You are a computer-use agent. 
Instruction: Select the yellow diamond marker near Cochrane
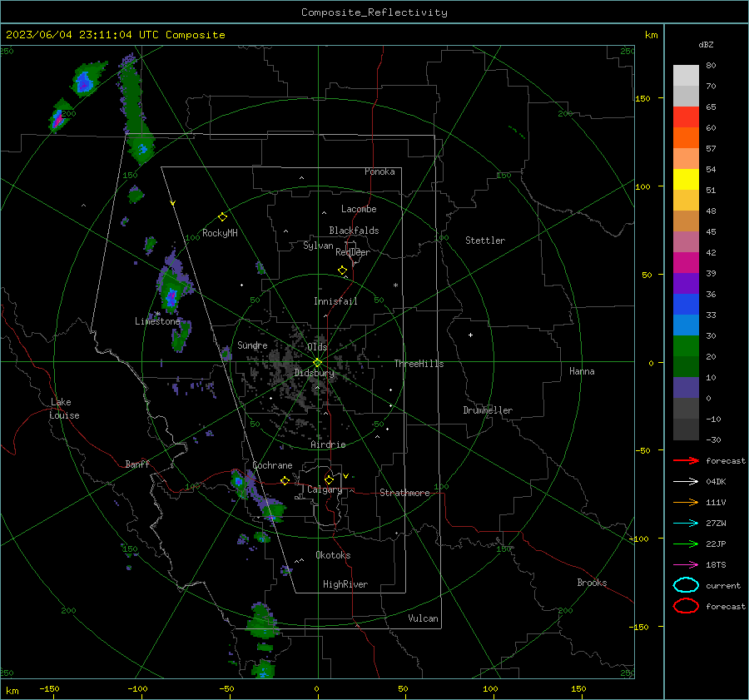tap(285, 480)
